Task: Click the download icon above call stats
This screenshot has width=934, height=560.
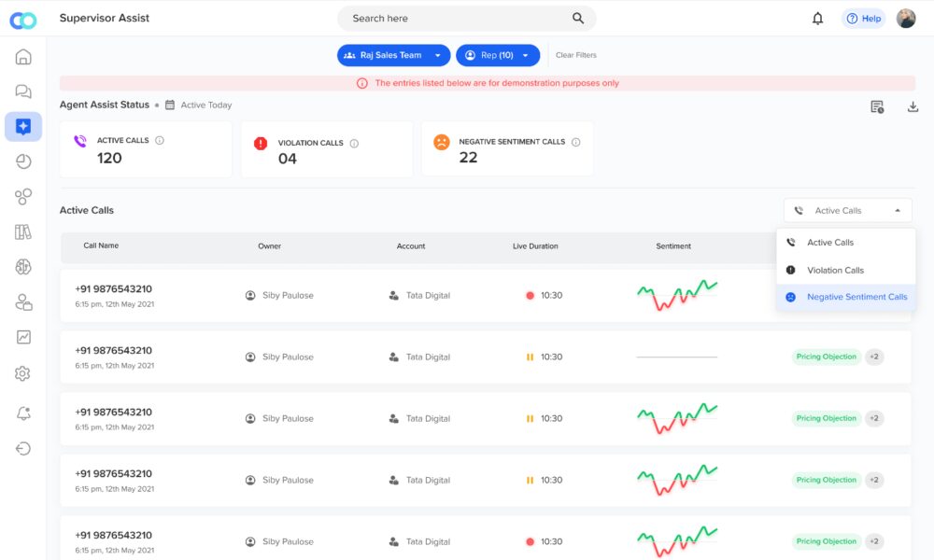Action: coord(913,107)
